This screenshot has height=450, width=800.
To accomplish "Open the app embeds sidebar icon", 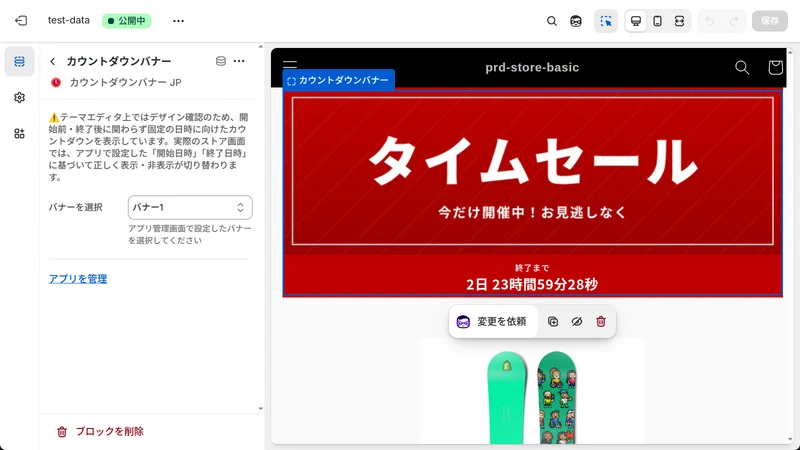I will click(x=19, y=134).
